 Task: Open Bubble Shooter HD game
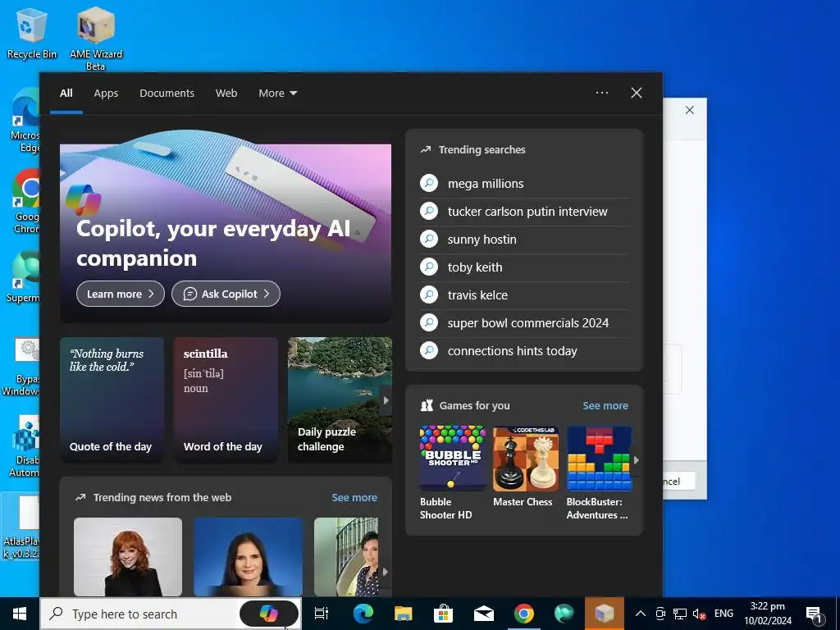(453, 472)
